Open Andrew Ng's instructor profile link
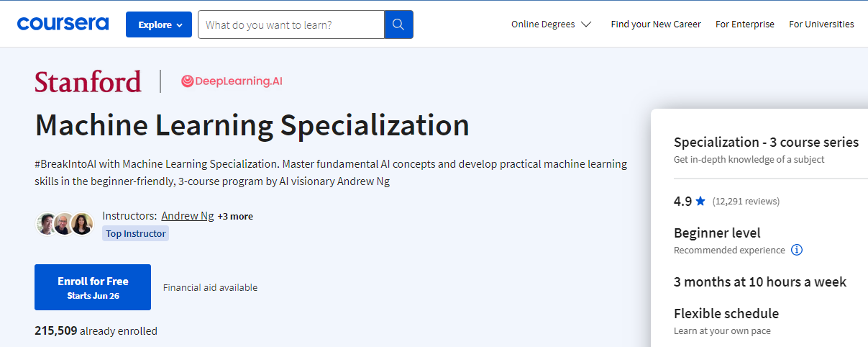Screen dimensions: 868x347 click(187, 215)
